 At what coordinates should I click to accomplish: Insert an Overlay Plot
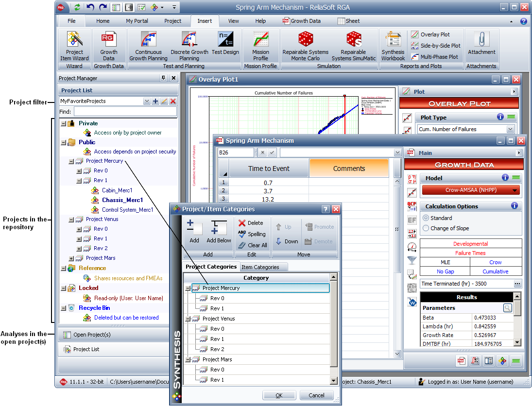[430, 34]
